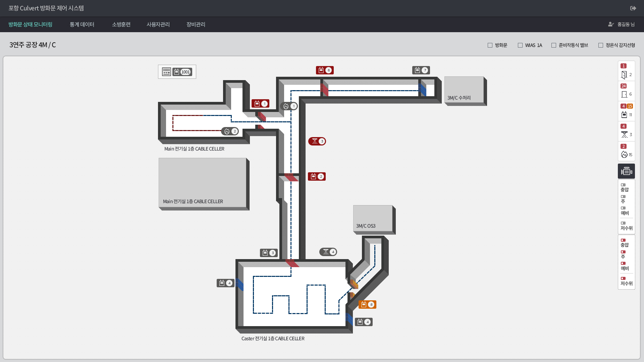The image size is (644, 362).
Task: Click the flame status icon in sidebar
Action: 624,155
